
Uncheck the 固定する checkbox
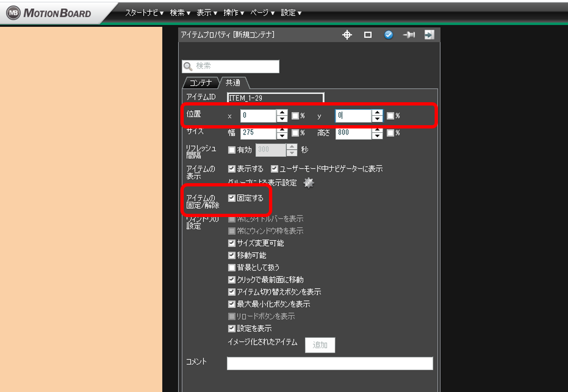click(x=231, y=198)
